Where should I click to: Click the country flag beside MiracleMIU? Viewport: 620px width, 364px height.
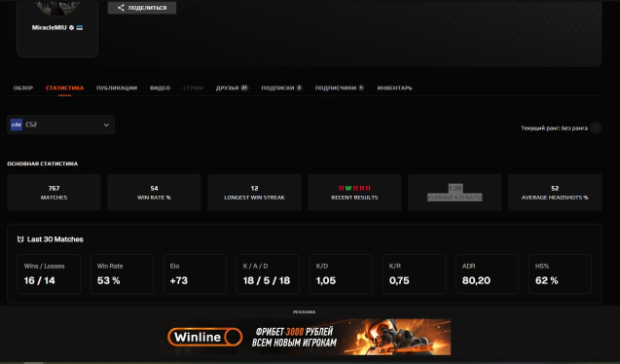[80, 27]
